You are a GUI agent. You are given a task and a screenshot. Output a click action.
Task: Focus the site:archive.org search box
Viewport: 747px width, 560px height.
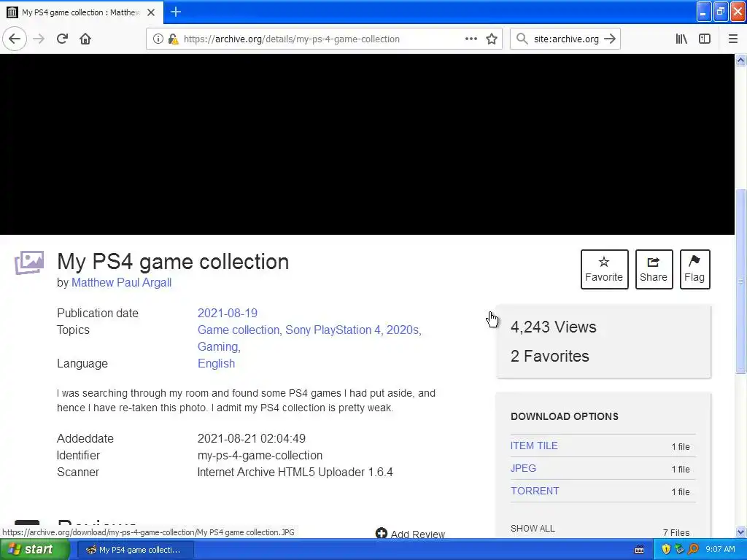(566, 39)
